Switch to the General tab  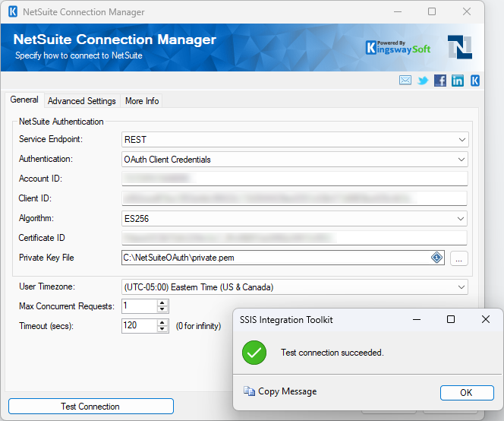24,100
